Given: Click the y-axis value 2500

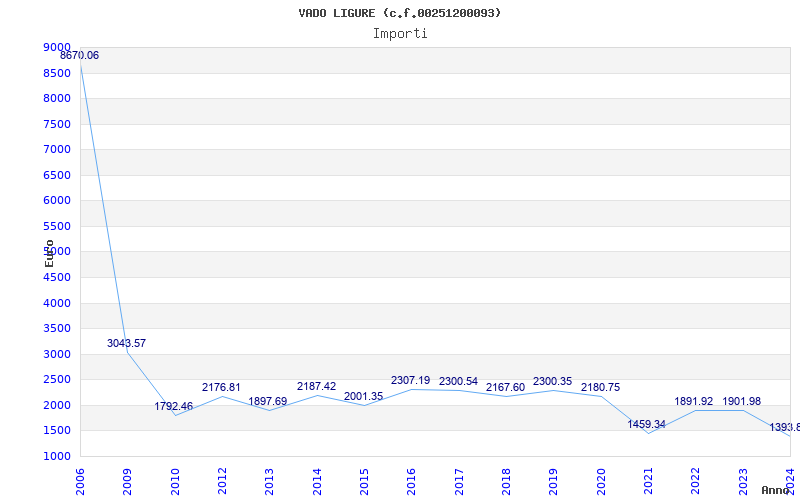Looking at the screenshot, I should [x=57, y=380].
